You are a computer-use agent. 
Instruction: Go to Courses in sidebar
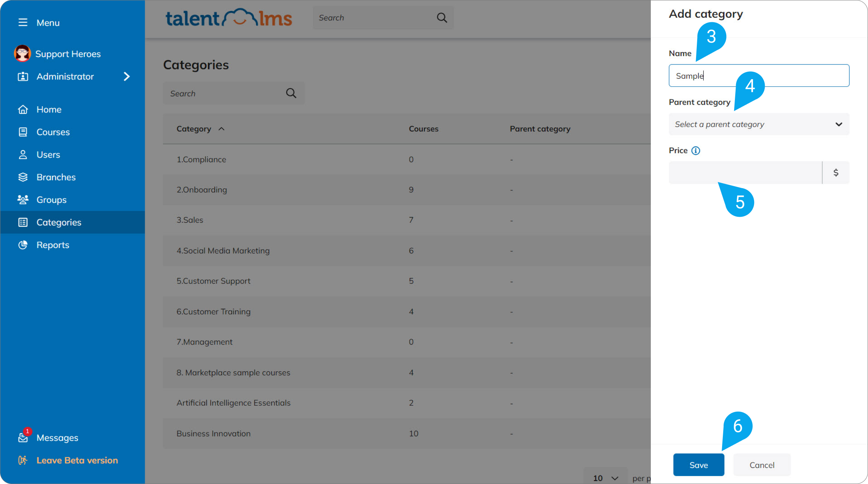[53, 132]
